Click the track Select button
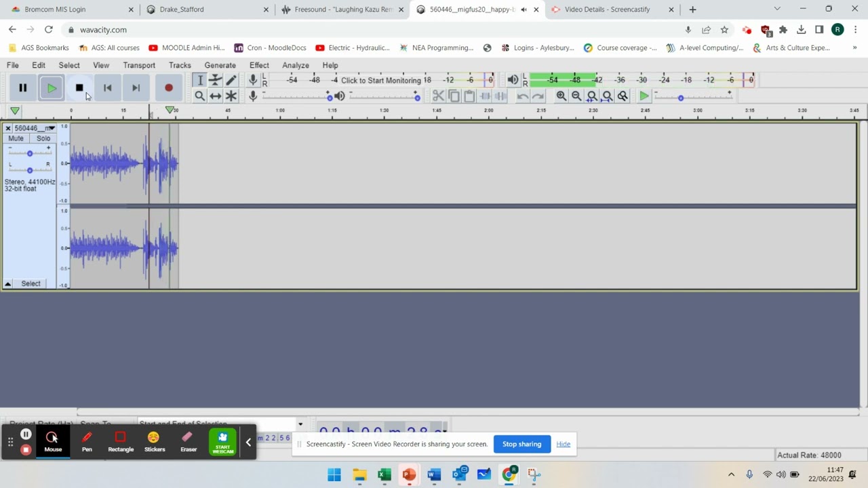This screenshot has height=488, width=868. click(31, 283)
